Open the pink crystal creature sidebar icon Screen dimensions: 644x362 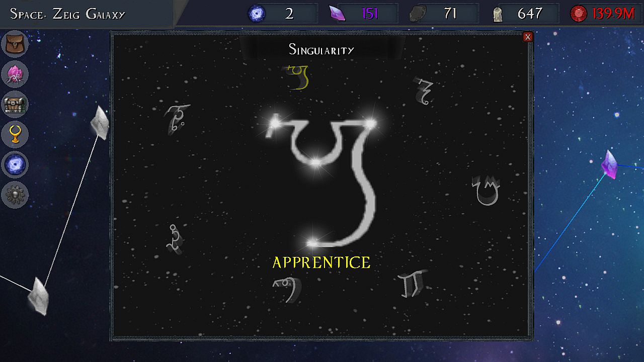point(15,74)
